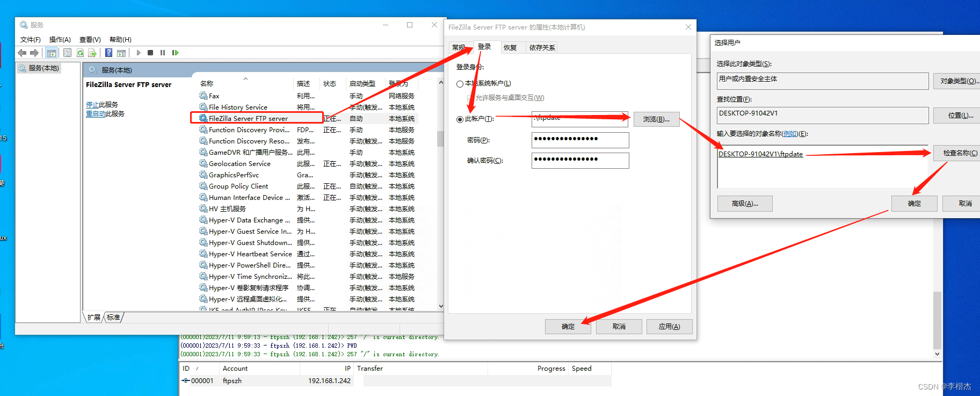Image resolution: width=980 pixels, height=396 pixels.
Task: Open Help via the blue question-mark icon
Action: pos(108,53)
